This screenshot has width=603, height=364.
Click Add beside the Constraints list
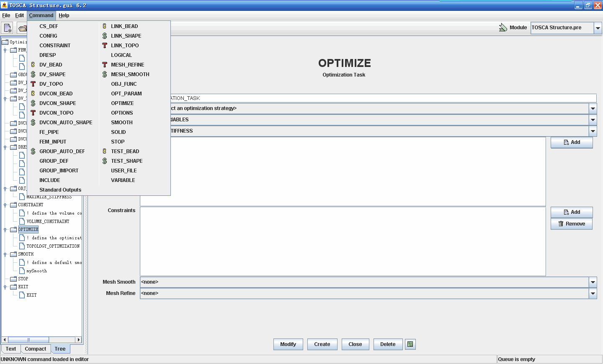572,212
